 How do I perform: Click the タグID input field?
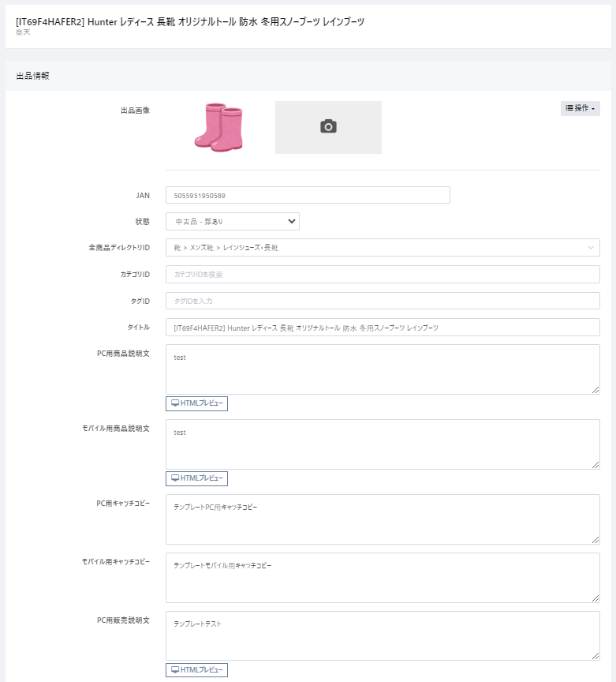tap(383, 301)
